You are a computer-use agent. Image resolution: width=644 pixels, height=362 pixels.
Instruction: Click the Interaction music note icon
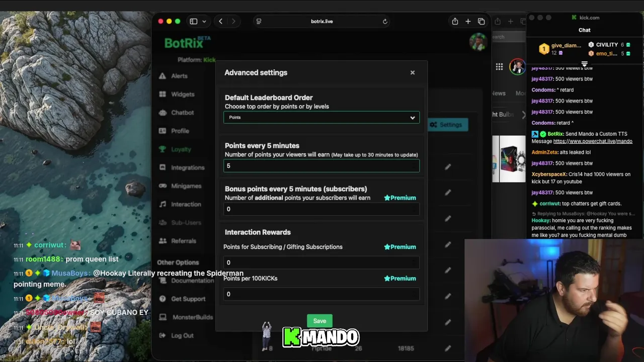(163, 204)
